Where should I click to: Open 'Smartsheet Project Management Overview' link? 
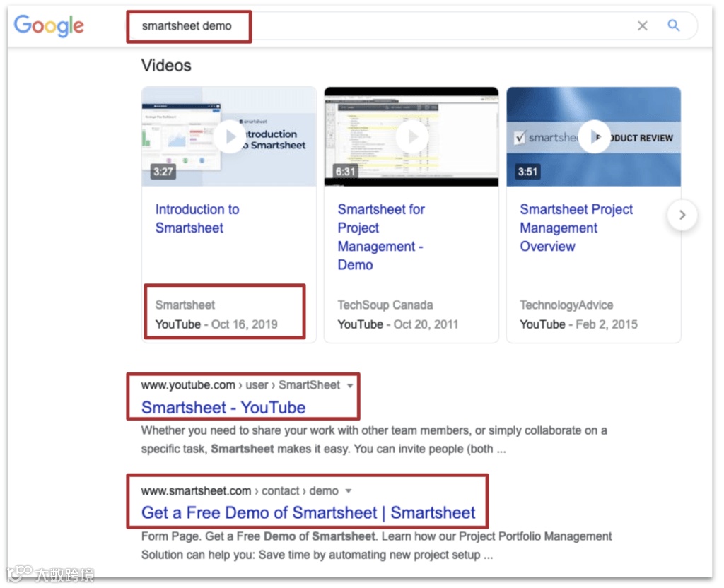tap(576, 228)
